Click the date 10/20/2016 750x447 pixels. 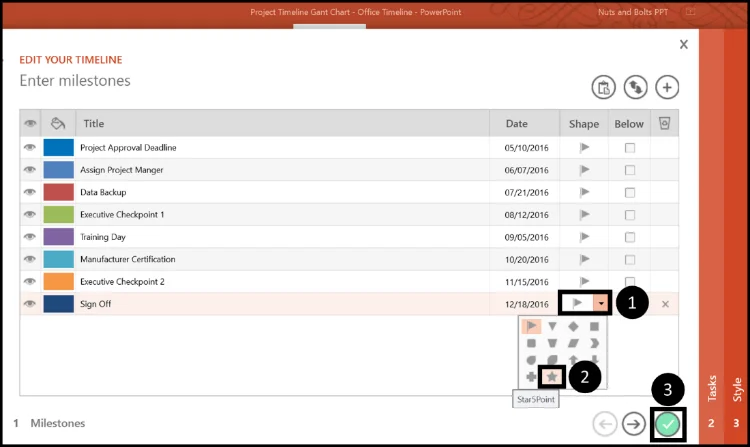tap(527, 260)
